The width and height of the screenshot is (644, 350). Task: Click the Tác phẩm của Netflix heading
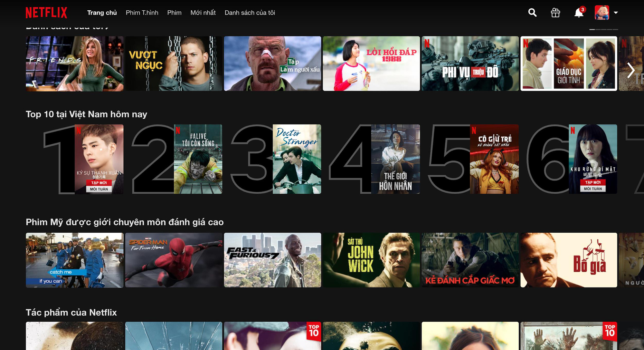[71, 312]
